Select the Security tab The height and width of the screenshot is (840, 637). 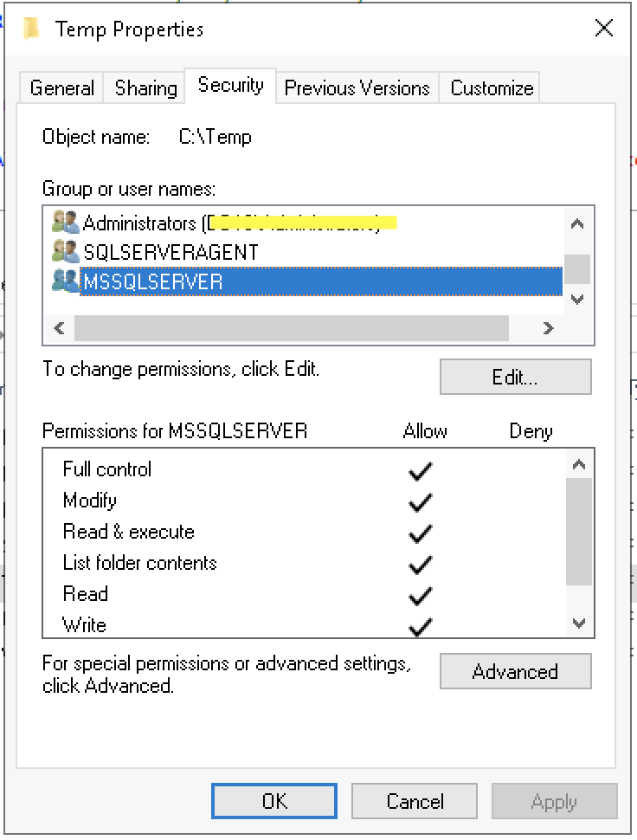pyautogui.click(x=230, y=85)
